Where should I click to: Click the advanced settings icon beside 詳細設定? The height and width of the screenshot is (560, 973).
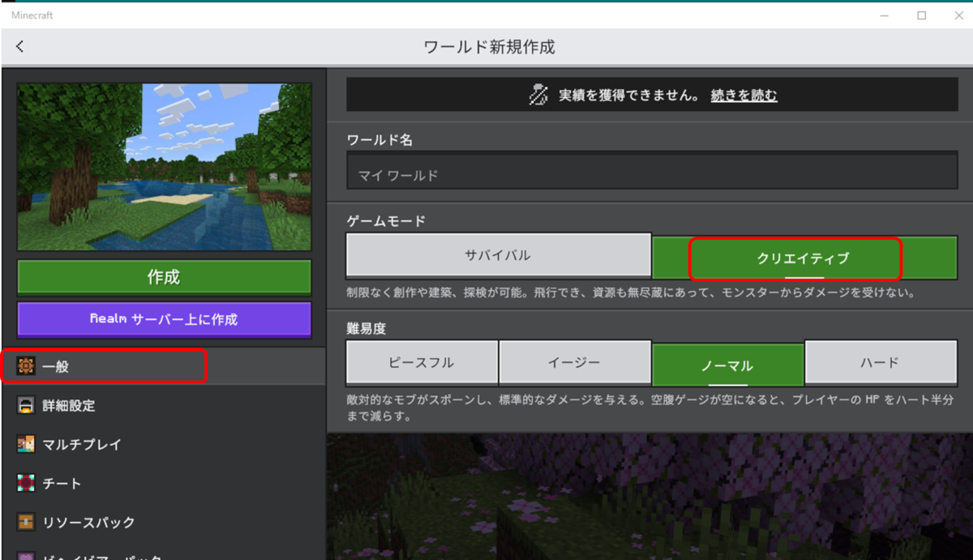(26, 405)
